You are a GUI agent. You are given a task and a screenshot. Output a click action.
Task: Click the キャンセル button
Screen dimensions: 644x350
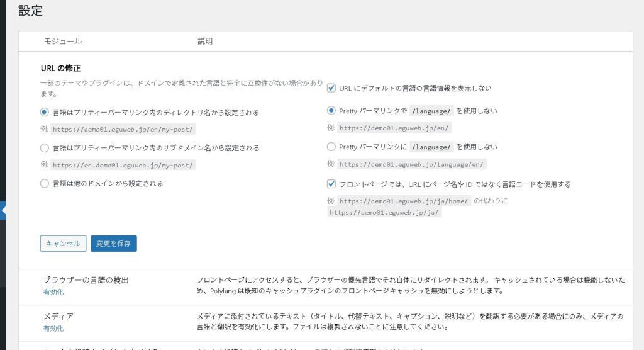click(x=63, y=244)
